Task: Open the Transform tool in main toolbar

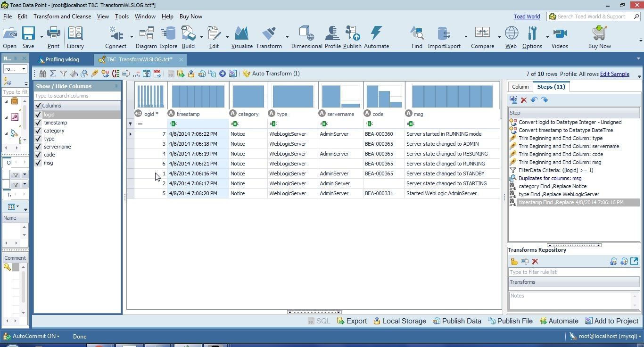Action: pos(269,38)
